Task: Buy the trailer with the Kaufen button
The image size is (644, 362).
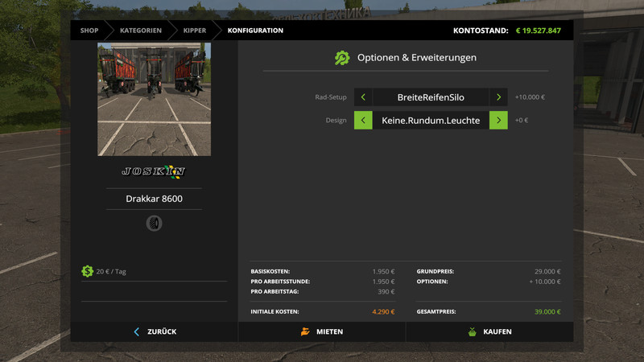Action: [489, 331]
